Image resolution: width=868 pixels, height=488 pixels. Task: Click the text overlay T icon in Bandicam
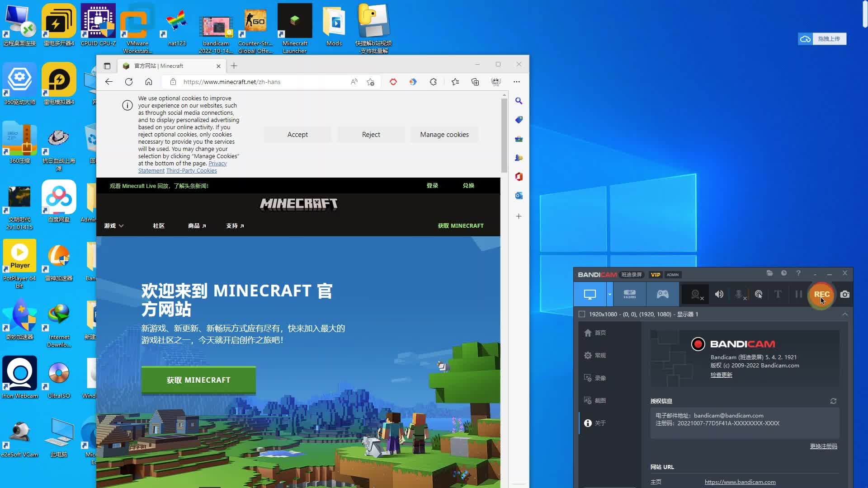click(x=778, y=295)
